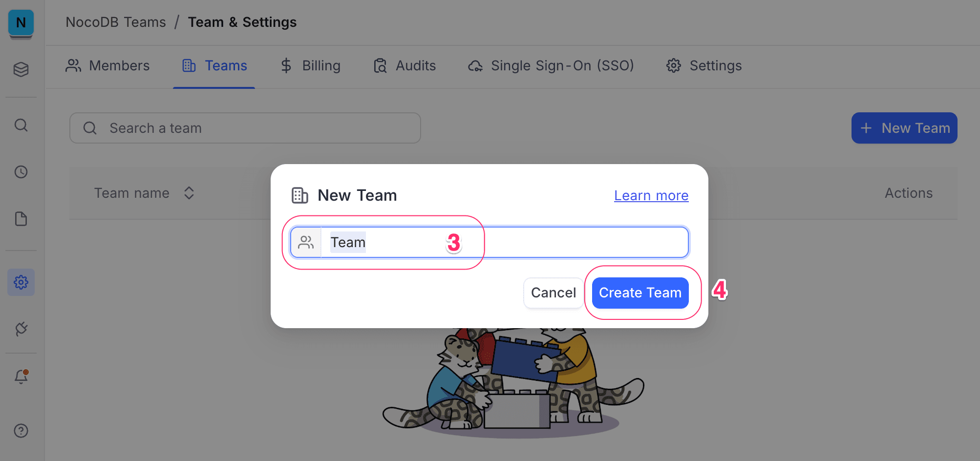Open the Audits tab
980x461 pixels.
(405, 65)
